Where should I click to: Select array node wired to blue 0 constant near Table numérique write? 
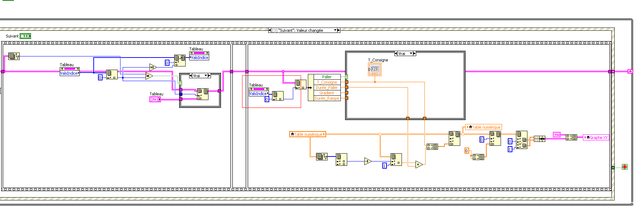[495, 138]
